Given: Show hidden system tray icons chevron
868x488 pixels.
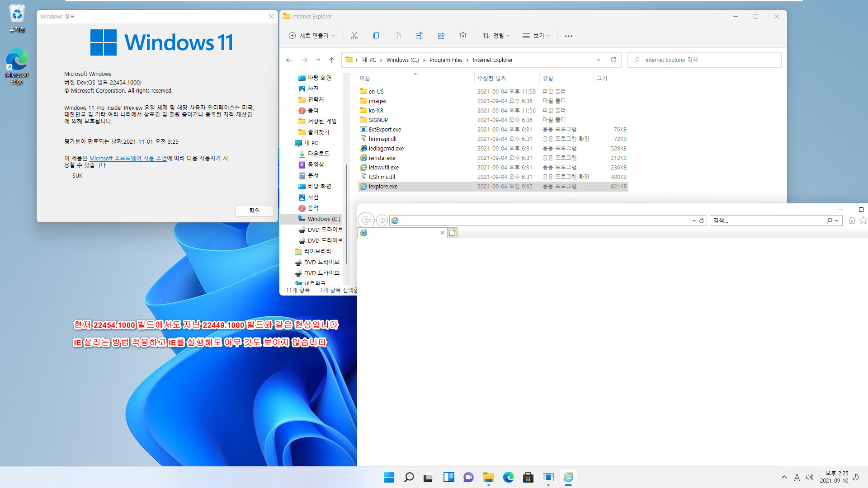Looking at the screenshot, I should (784, 477).
